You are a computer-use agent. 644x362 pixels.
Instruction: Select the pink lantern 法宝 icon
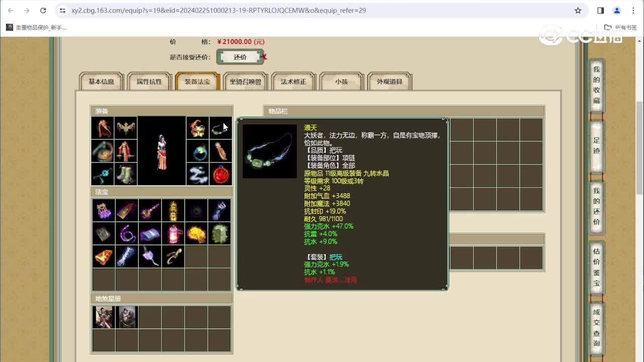pos(173,233)
